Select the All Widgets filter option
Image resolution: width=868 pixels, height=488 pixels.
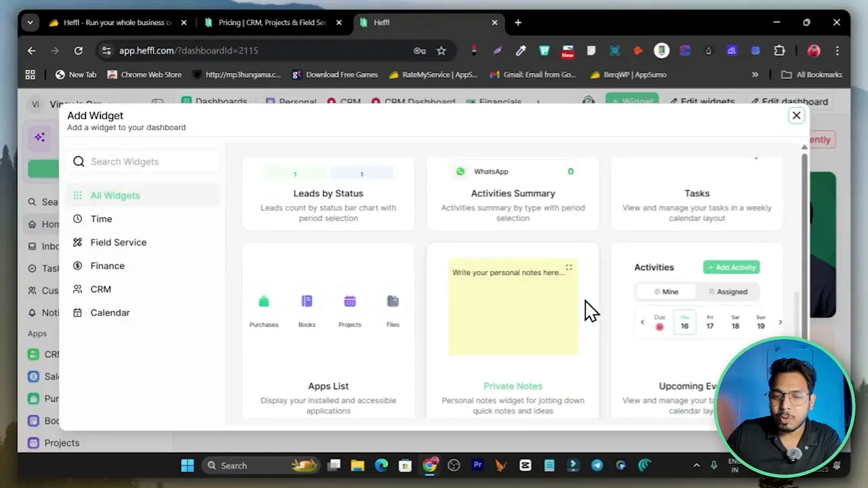(x=115, y=195)
